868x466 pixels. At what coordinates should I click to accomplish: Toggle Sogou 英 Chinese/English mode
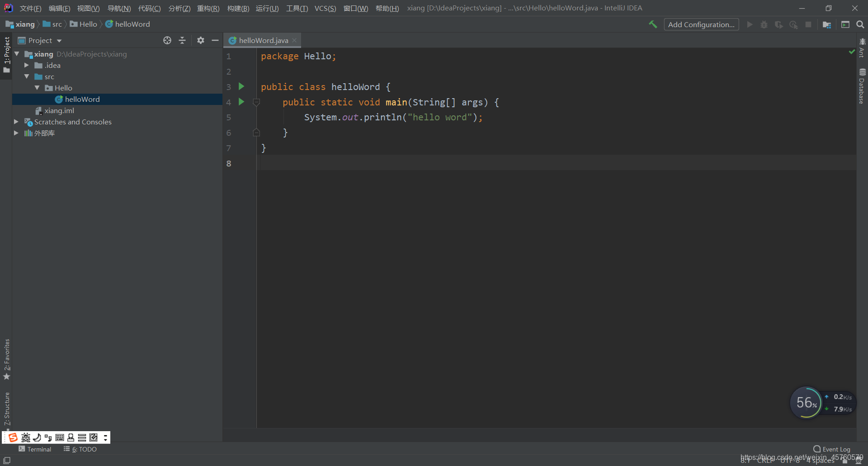[x=26, y=437]
